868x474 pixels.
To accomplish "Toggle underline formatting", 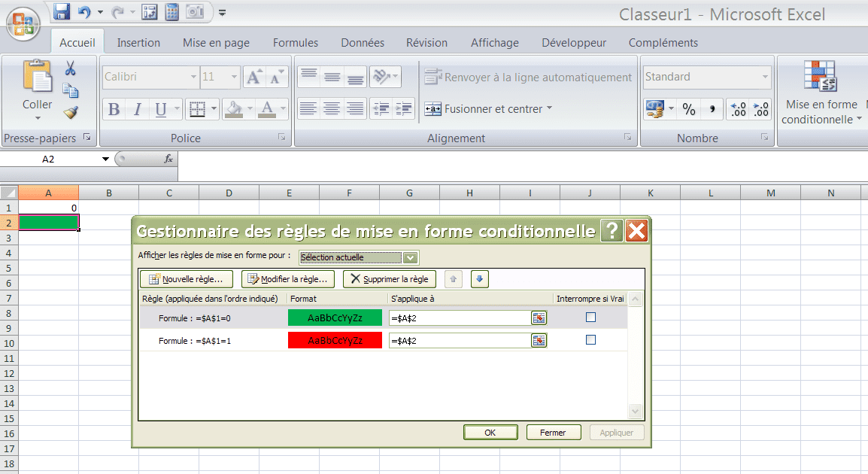I will point(160,109).
